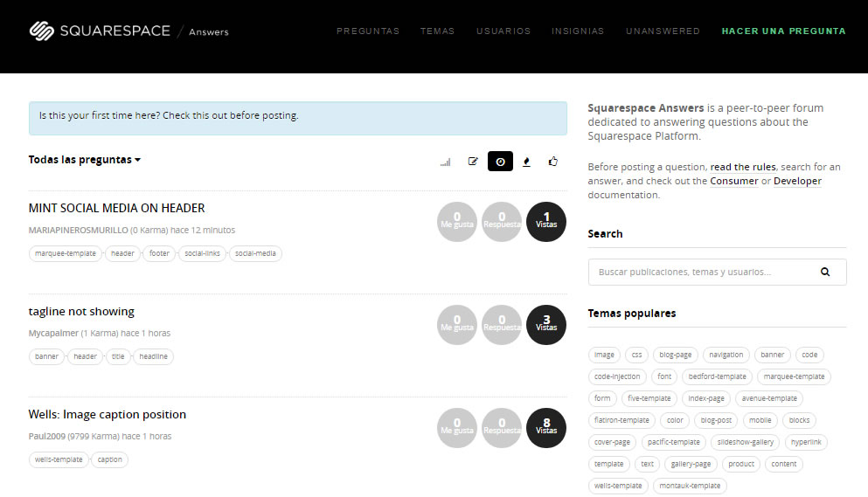This screenshot has height=497, width=868.
Task: Sort questions by newest edit icon
Action: 473,162
